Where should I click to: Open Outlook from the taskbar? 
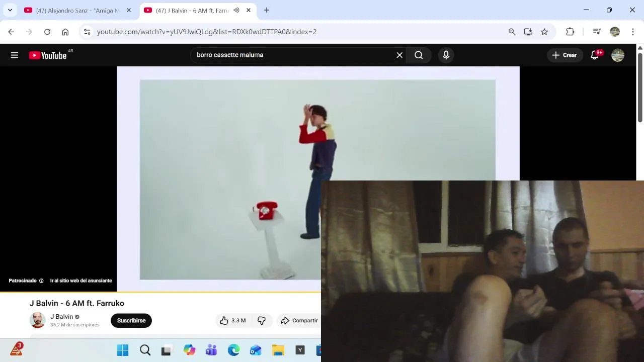[x=256, y=350]
